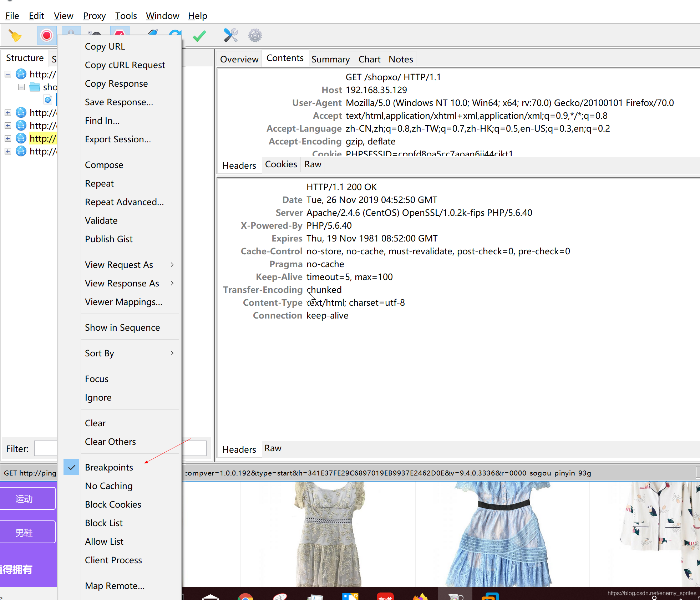Open the File menu

click(x=12, y=16)
